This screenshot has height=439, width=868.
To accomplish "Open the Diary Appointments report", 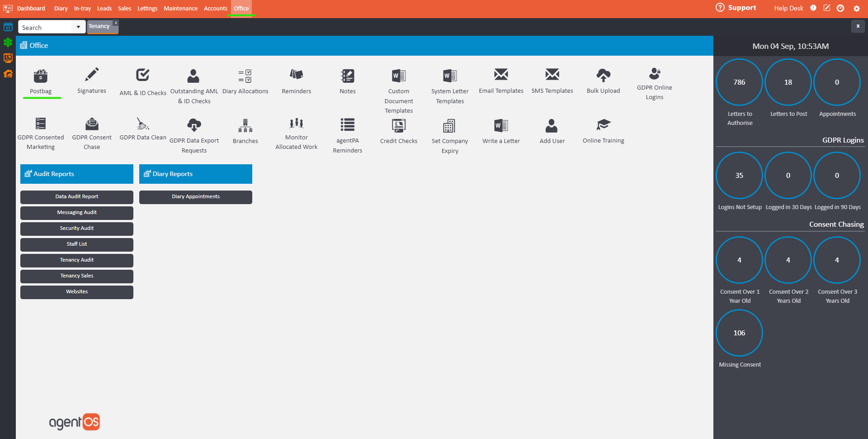I will click(195, 197).
